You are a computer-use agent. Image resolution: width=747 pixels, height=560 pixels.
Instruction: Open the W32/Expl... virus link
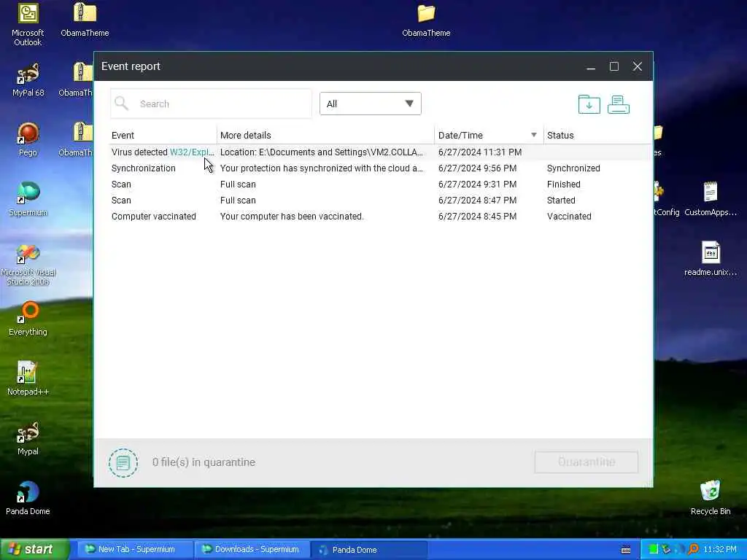pos(192,152)
